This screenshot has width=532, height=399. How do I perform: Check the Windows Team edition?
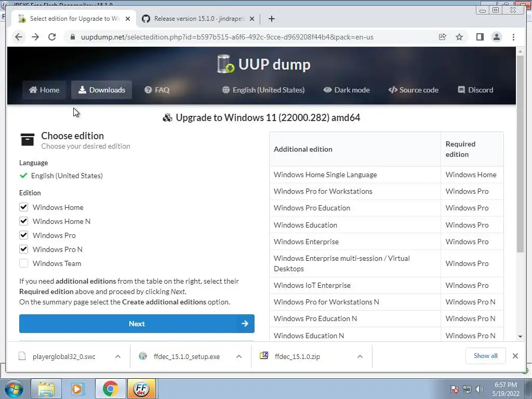click(x=23, y=263)
